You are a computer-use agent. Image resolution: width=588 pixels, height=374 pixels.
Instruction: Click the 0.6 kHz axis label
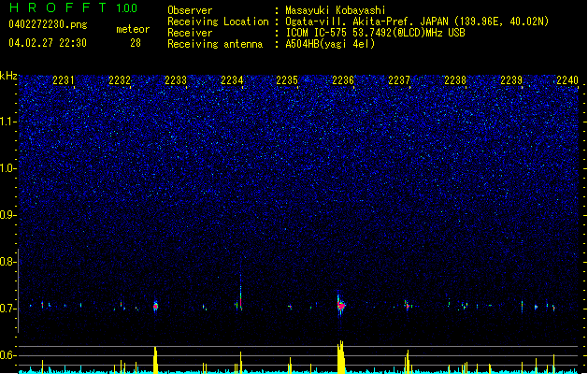click(x=7, y=355)
